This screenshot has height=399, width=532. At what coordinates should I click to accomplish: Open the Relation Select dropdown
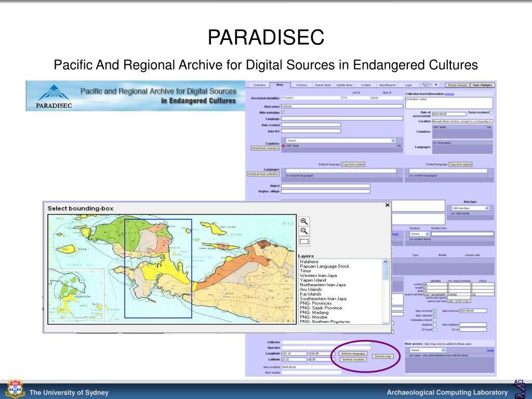(x=419, y=234)
